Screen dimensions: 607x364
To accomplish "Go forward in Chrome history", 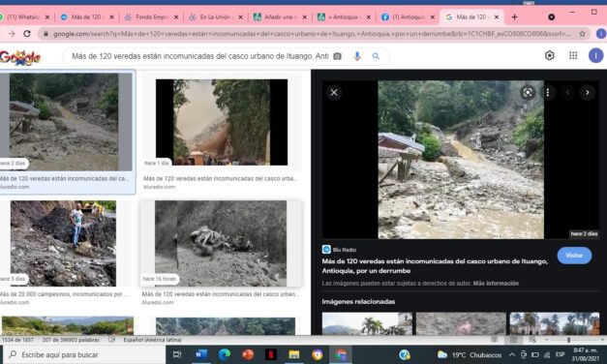I will click(12, 34).
